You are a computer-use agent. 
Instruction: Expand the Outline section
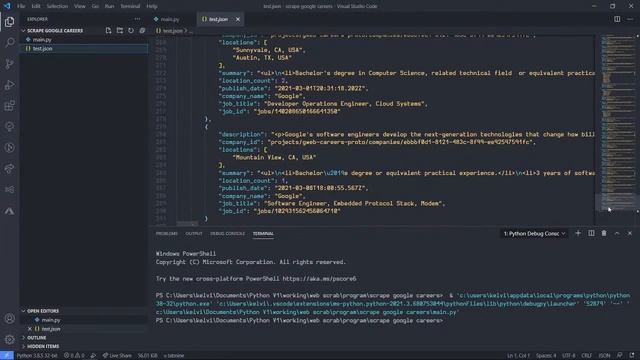tap(84, 338)
